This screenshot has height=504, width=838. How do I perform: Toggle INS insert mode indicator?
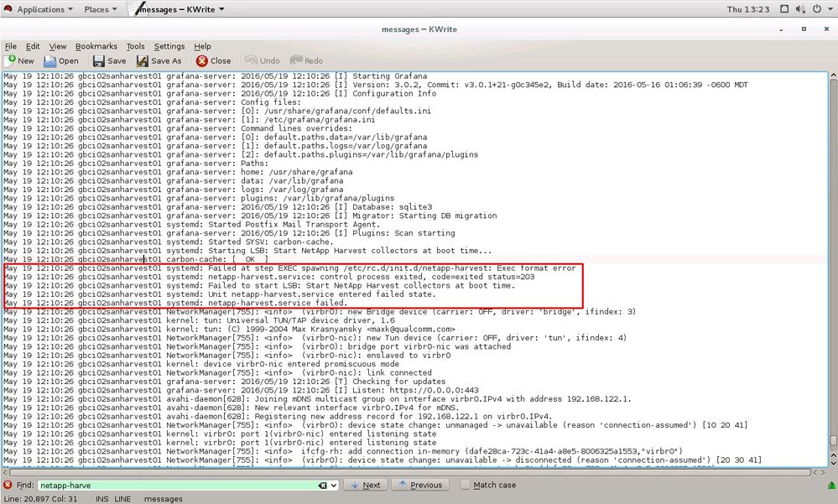click(101, 499)
